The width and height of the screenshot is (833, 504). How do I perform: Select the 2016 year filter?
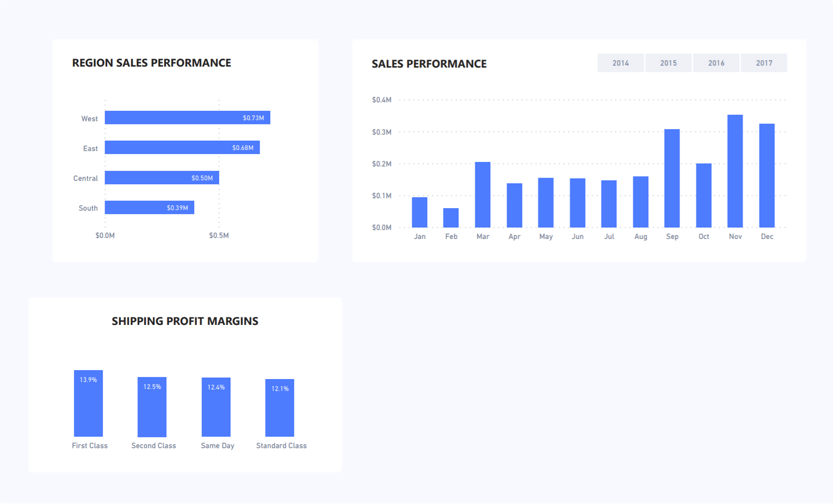(x=716, y=62)
